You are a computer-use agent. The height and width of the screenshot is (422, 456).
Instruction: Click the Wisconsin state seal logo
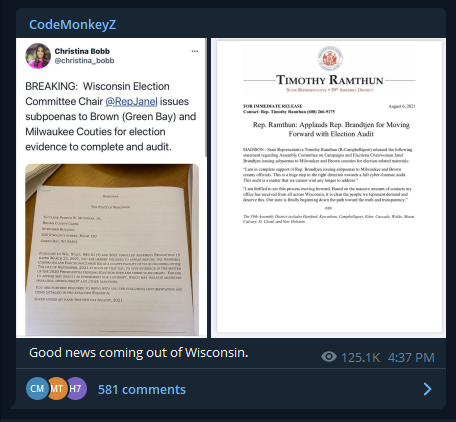[330, 59]
